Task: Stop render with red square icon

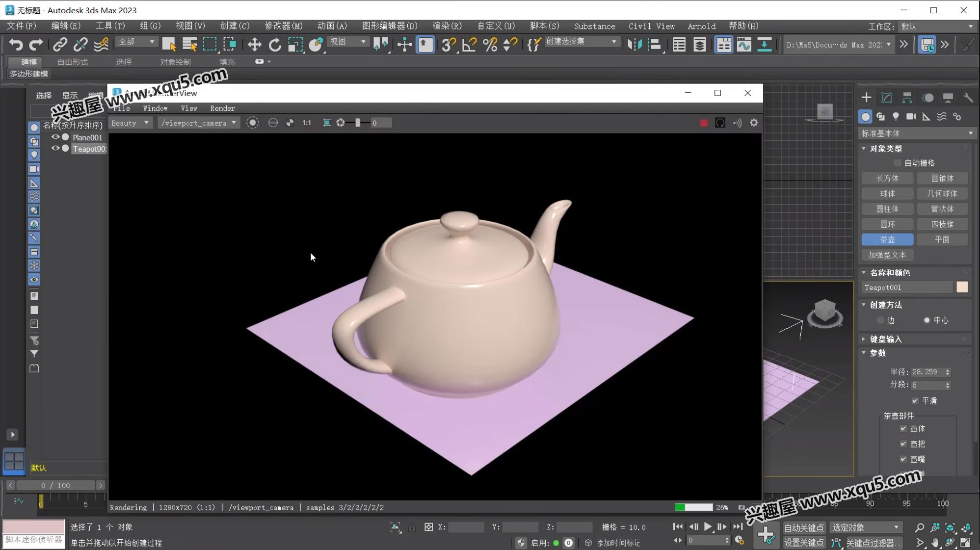Action: pos(704,123)
